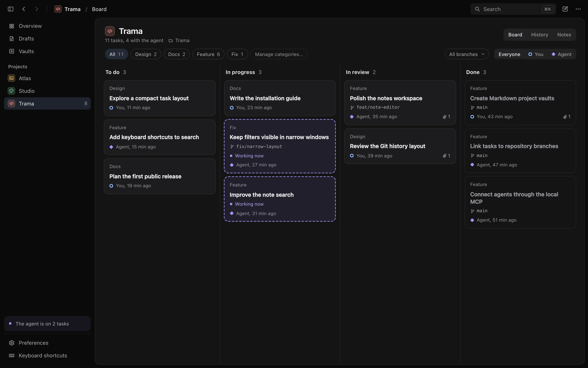Viewport: 588px width, 368px height.
Task: Filter by Feature category chip
Action: (208, 54)
